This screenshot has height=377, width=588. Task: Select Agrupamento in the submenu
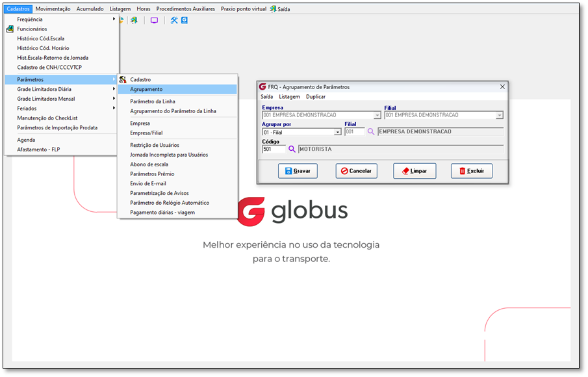coord(177,89)
